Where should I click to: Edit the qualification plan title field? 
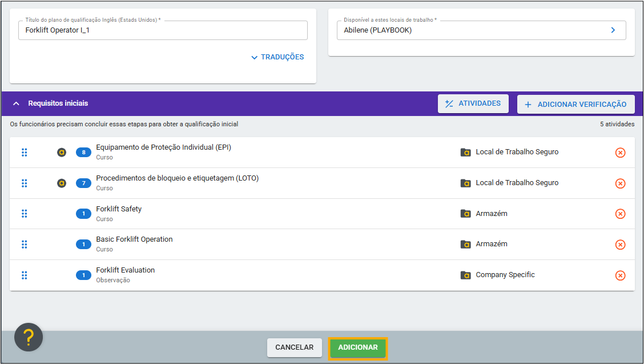pos(163,30)
